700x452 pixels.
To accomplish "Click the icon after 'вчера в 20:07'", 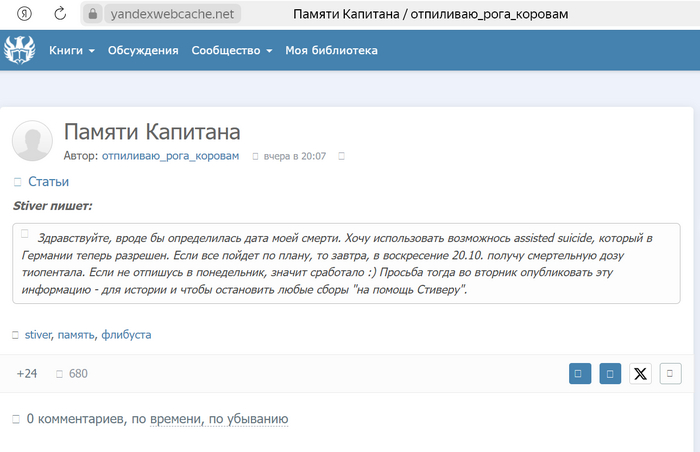I will 342,156.
